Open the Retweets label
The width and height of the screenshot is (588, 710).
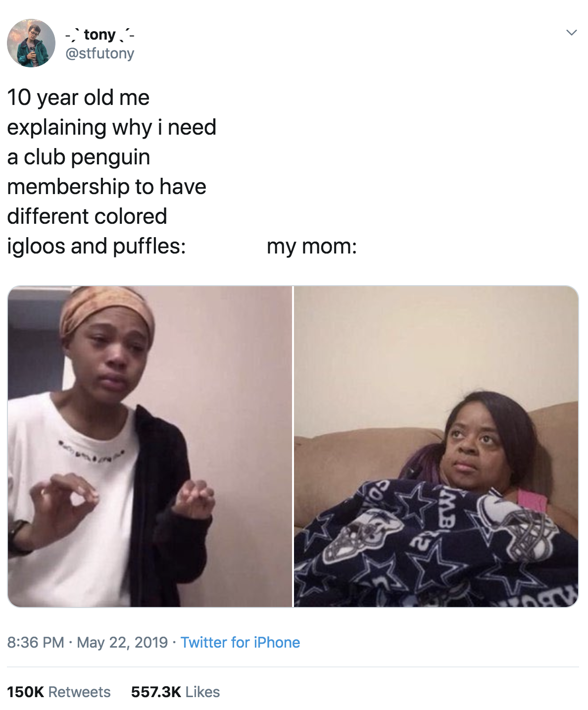[79, 692]
